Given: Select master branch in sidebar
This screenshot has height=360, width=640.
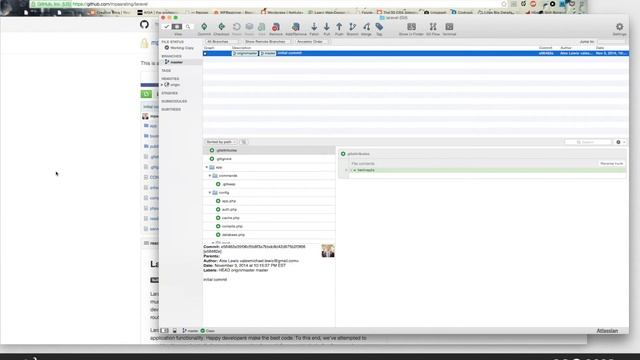Looking at the screenshot, I should point(177,62).
